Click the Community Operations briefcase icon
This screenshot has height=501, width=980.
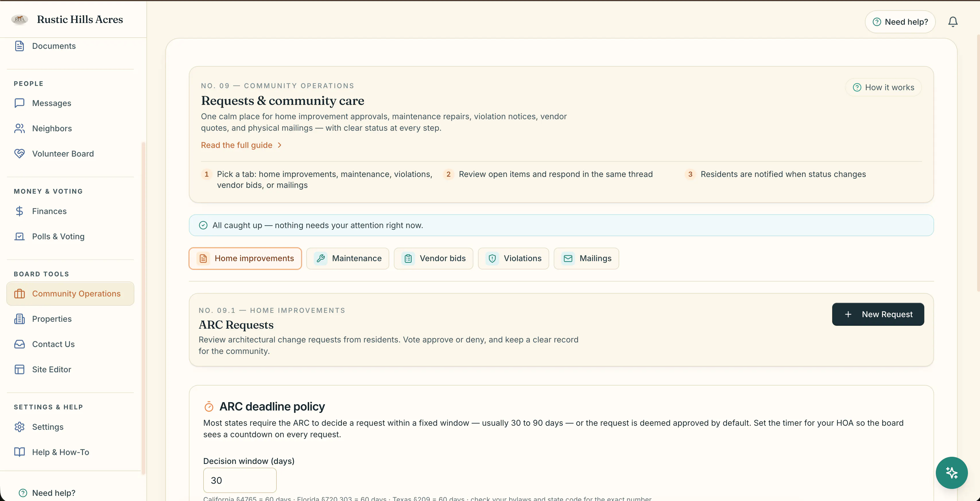click(x=20, y=294)
